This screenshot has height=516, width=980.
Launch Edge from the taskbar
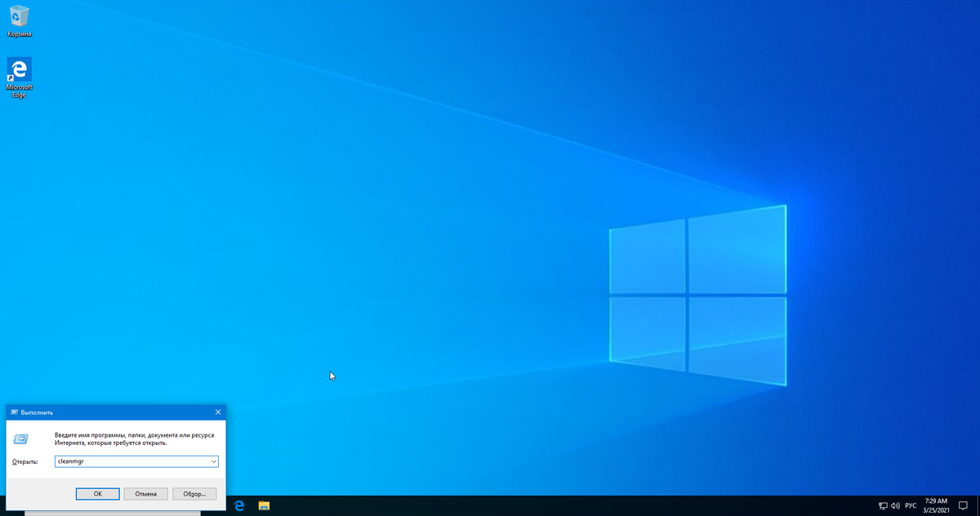click(239, 505)
